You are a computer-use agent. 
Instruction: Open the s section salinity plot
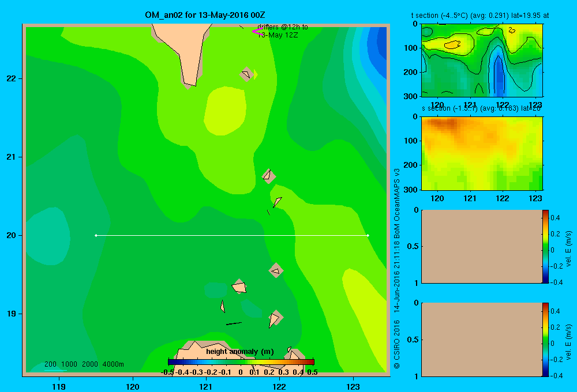(482, 153)
